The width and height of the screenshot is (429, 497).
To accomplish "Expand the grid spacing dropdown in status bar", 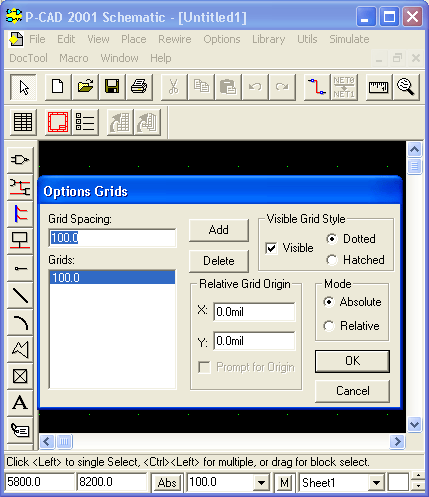I will click(x=262, y=482).
